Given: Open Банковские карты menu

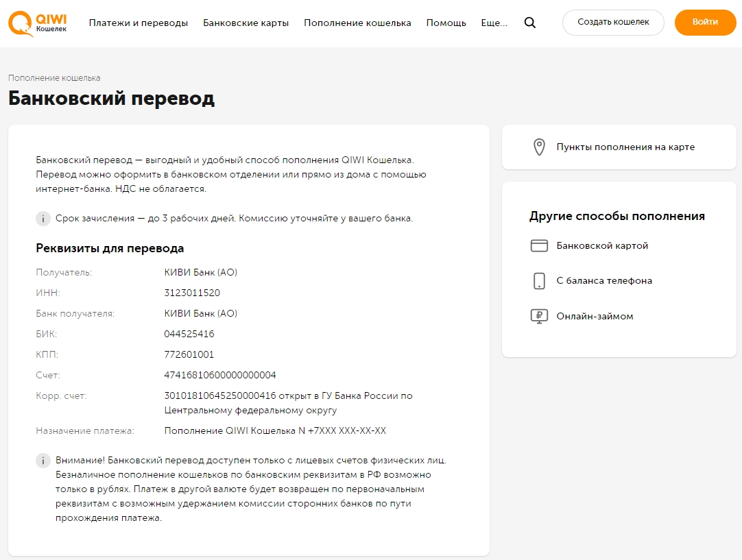Looking at the screenshot, I should [246, 23].
